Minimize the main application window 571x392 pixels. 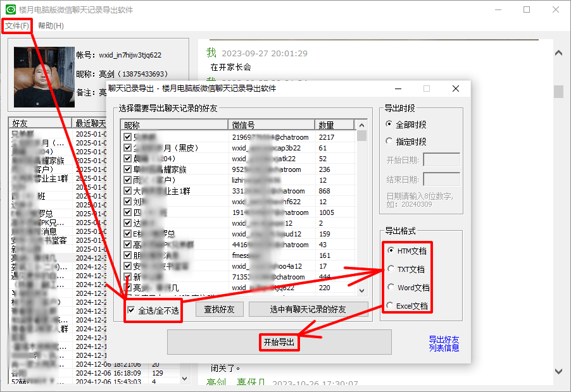498,9
